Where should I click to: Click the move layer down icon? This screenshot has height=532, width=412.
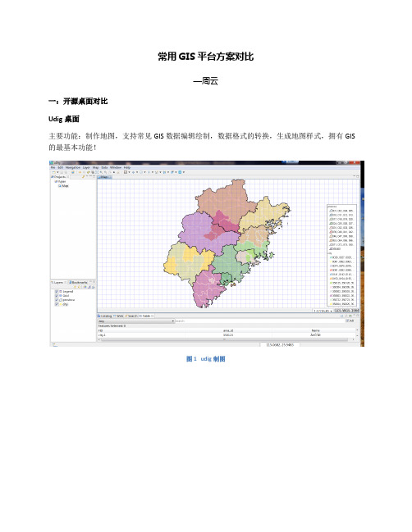pyautogui.click(x=79, y=287)
